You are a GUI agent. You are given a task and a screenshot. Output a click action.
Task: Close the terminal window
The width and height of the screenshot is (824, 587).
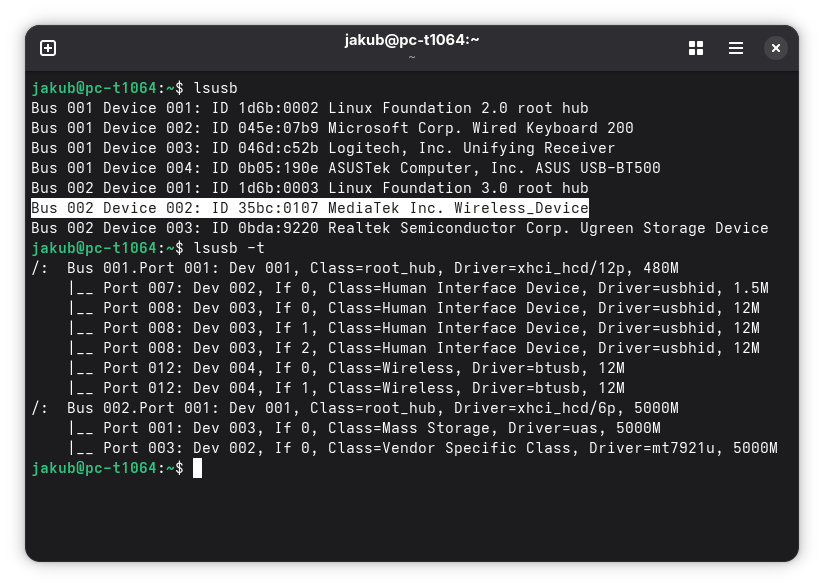(776, 48)
